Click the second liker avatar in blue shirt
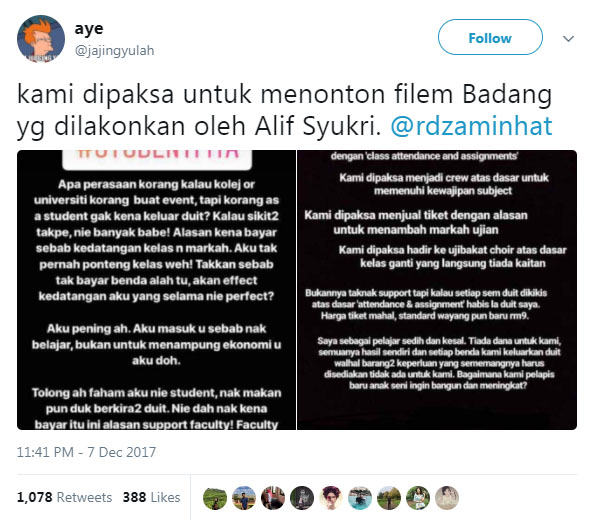This screenshot has width=596, height=520. coord(244,498)
